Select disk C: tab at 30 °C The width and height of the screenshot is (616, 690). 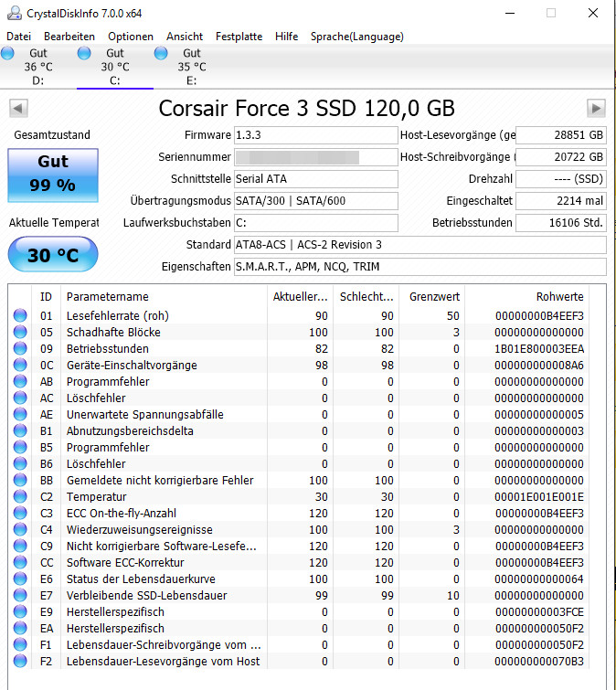tap(115, 67)
